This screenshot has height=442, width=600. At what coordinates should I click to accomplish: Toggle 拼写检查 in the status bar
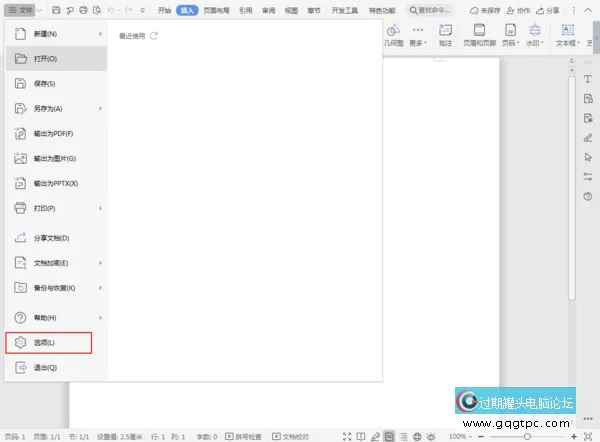click(245, 437)
